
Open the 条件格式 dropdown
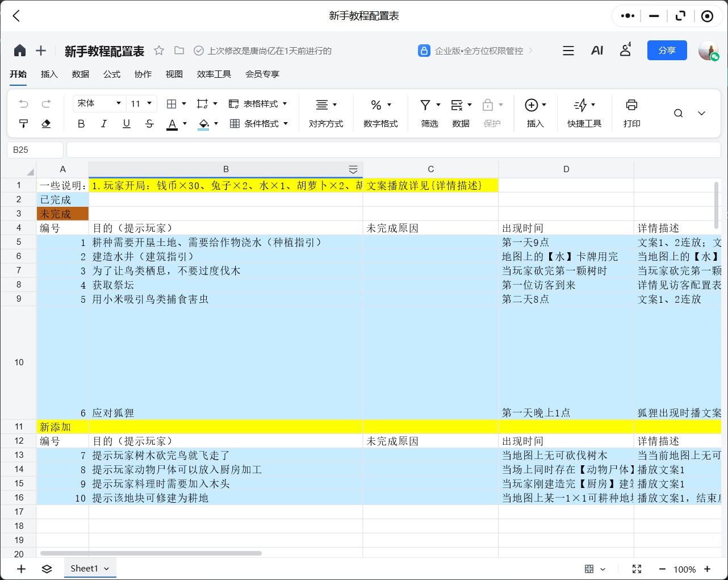click(x=259, y=124)
